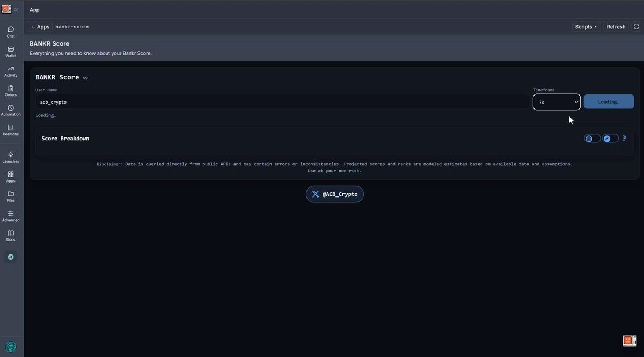This screenshot has width=644, height=357.
Task: Open the Timeframe dropdown showing 7d
Action: pos(557,102)
